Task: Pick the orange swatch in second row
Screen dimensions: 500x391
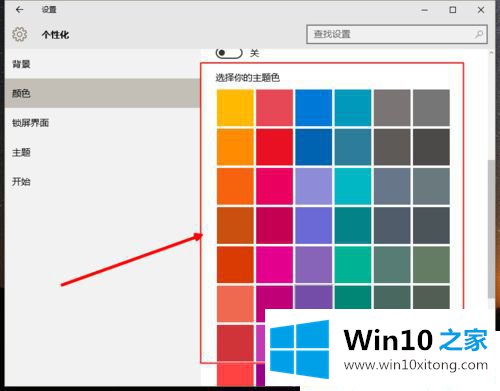Action: [x=235, y=147]
